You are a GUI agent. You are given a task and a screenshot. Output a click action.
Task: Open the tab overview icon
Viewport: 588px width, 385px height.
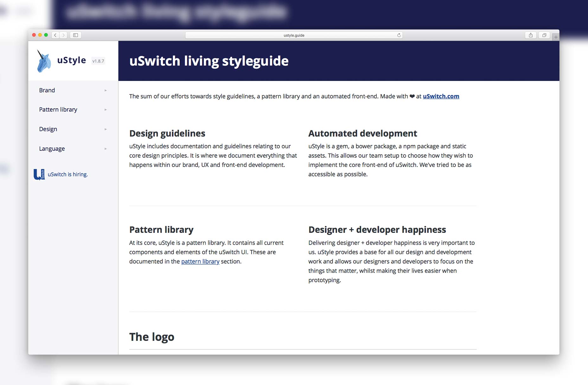pos(545,35)
